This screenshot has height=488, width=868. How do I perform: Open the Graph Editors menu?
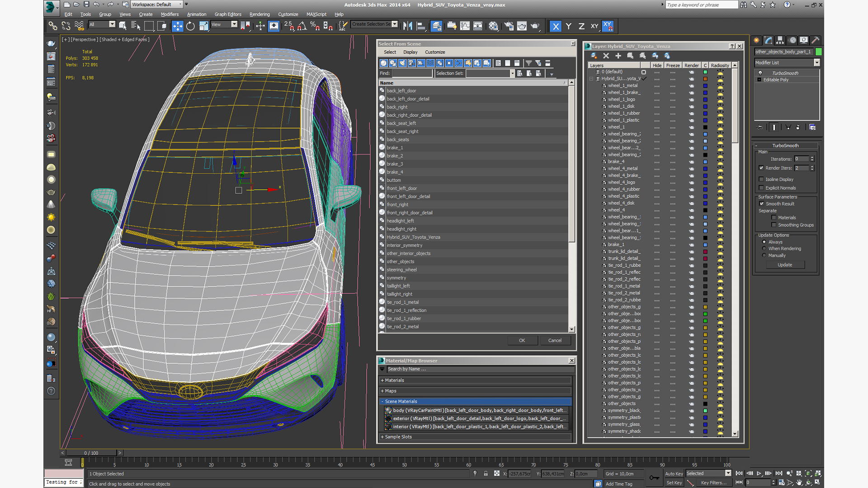pyautogui.click(x=228, y=14)
